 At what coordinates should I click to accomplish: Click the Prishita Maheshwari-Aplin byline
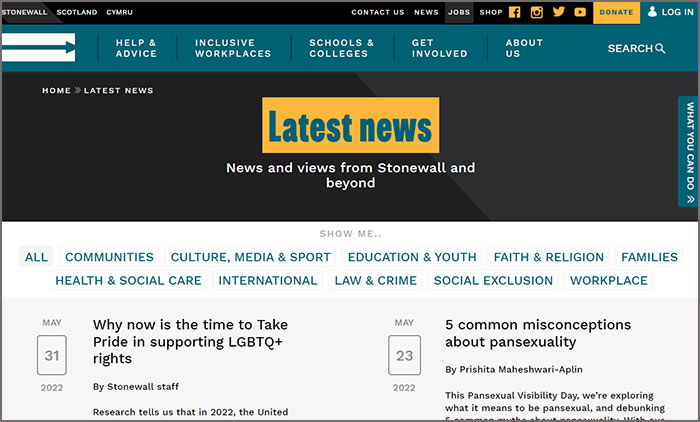[514, 369]
